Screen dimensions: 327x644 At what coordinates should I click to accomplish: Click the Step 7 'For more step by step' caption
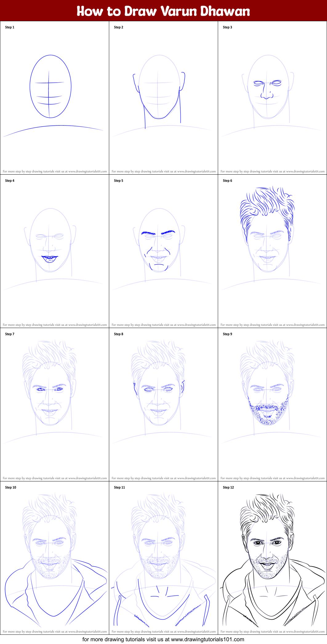click(55, 478)
